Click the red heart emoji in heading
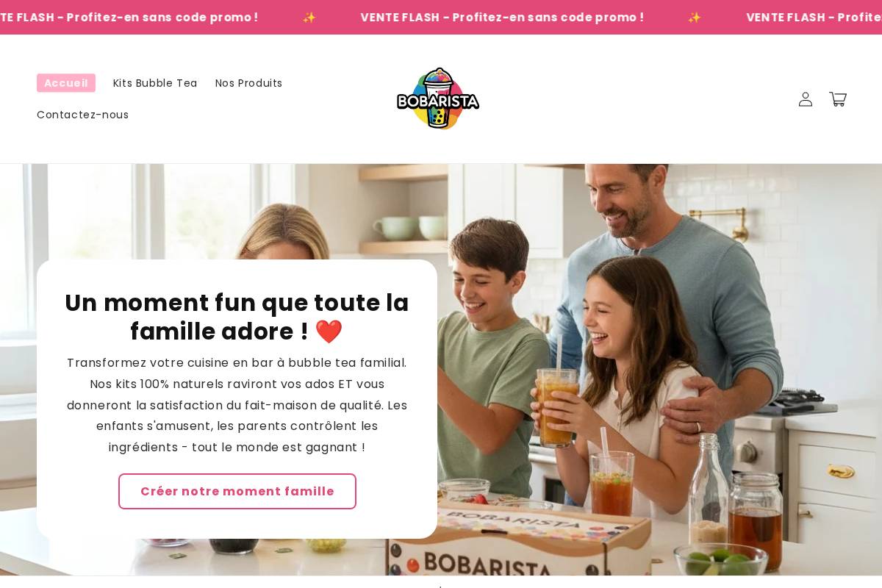The width and height of the screenshot is (882, 588). pyautogui.click(x=329, y=331)
